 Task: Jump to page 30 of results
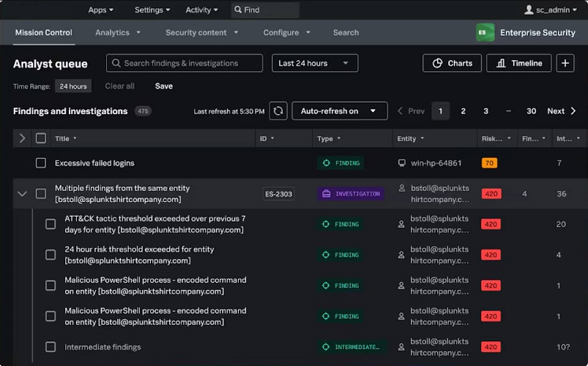click(x=531, y=111)
